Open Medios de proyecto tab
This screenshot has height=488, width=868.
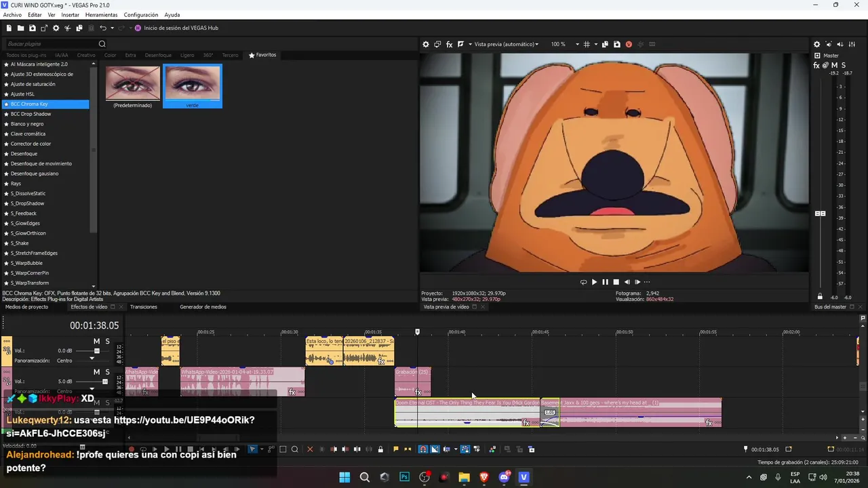[27, 307]
